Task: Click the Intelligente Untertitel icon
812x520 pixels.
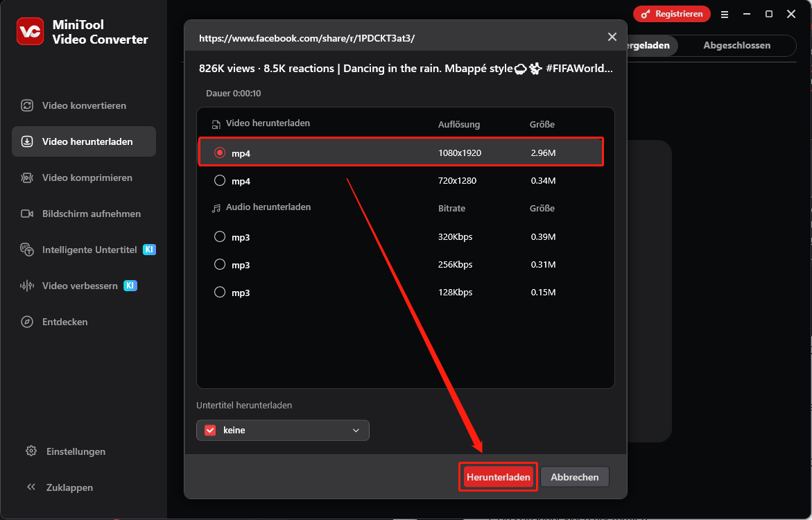Action: point(27,250)
